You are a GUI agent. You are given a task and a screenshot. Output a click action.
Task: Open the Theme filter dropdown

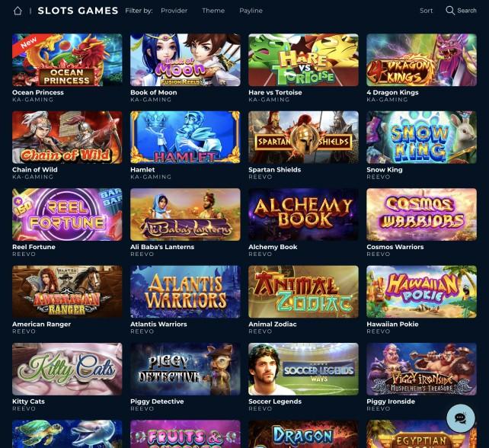[213, 11]
